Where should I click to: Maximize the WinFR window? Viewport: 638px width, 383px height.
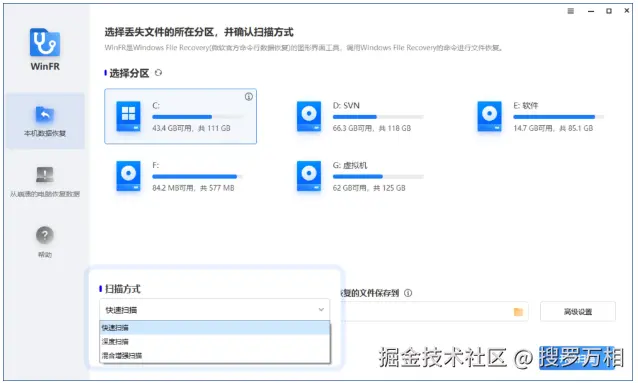(609, 11)
